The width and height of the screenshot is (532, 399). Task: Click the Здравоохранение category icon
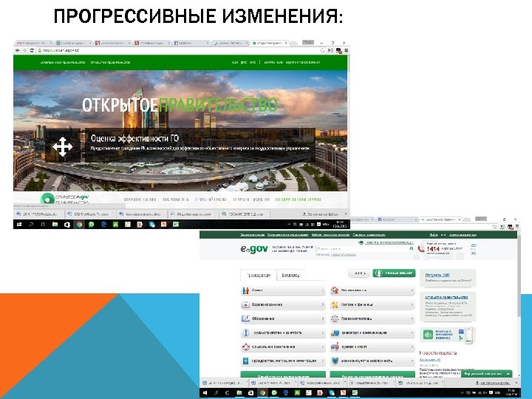[x=245, y=304]
